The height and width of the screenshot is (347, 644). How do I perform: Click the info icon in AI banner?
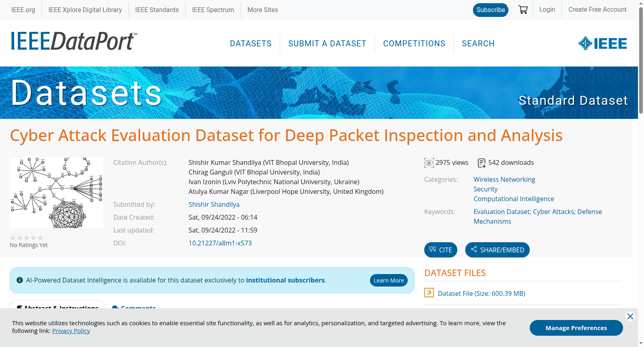(20, 280)
